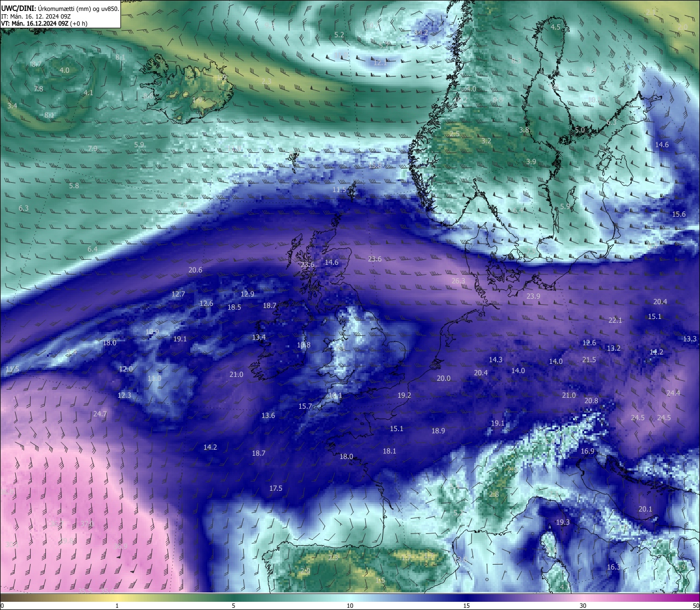This screenshot has width=700, height=610.
Task: Click the 2.8 value over the Alps
Action: pos(494,495)
